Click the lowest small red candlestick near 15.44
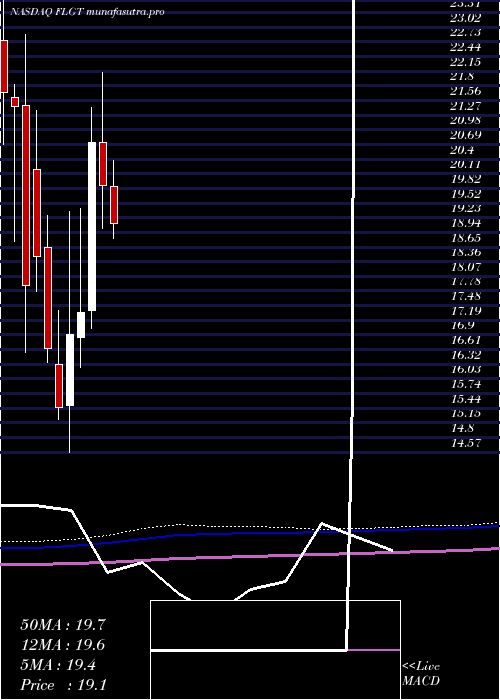500x700 pixels. pyautogui.click(x=59, y=386)
